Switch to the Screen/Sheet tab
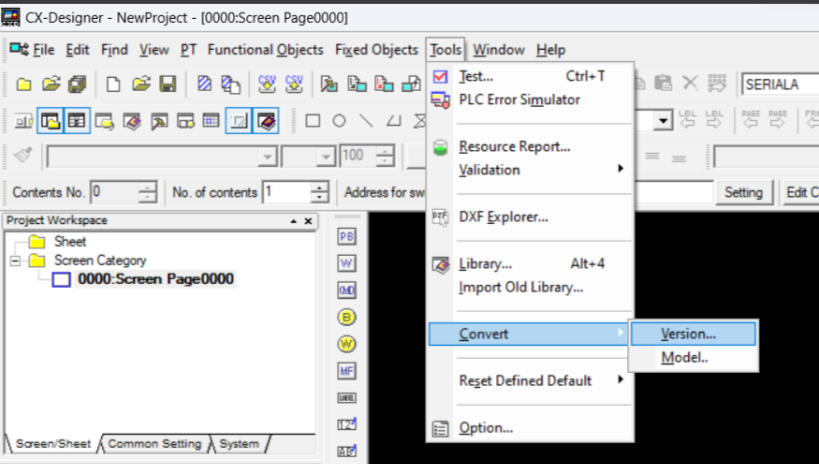The image size is (819, 464). coord(53,444)
